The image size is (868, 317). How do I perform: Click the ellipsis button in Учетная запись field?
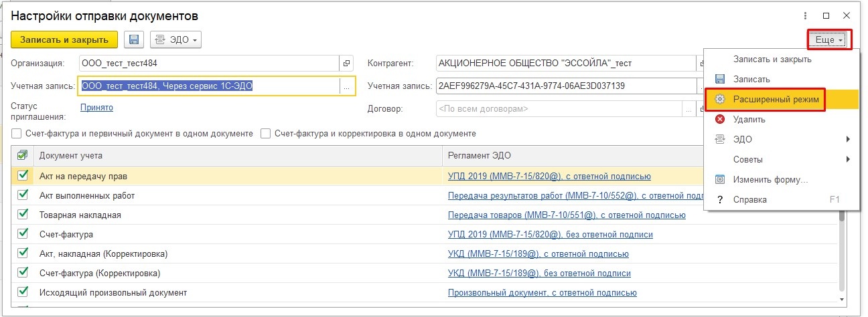346,86
